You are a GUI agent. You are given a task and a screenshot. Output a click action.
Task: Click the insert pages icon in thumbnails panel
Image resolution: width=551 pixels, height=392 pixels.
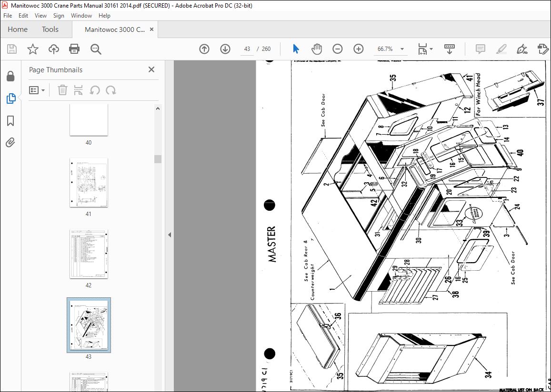(x=79, y=90)
